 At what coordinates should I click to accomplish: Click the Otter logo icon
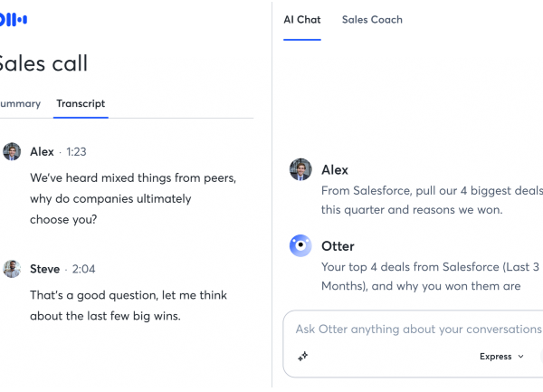13,19
